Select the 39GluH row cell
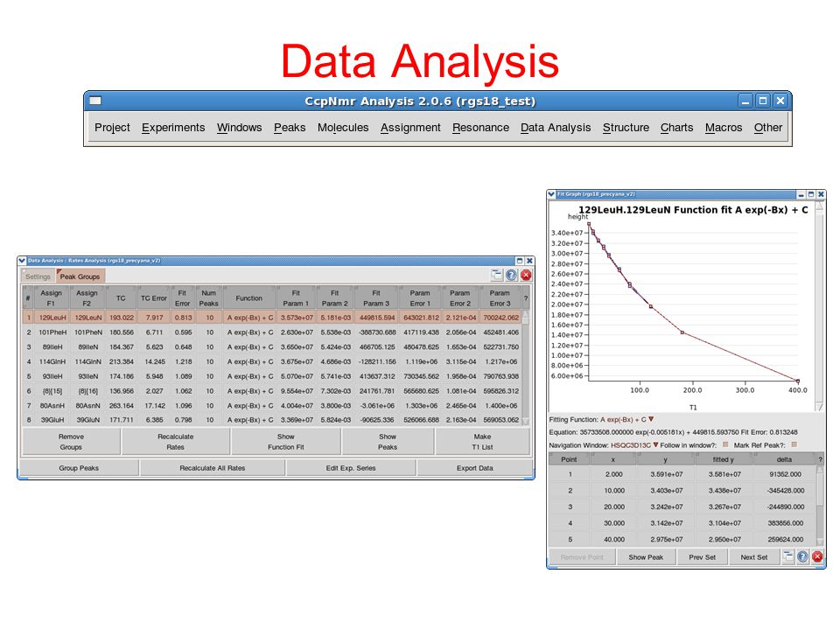Viewport: 840px width, 630px height. point(52,419)
